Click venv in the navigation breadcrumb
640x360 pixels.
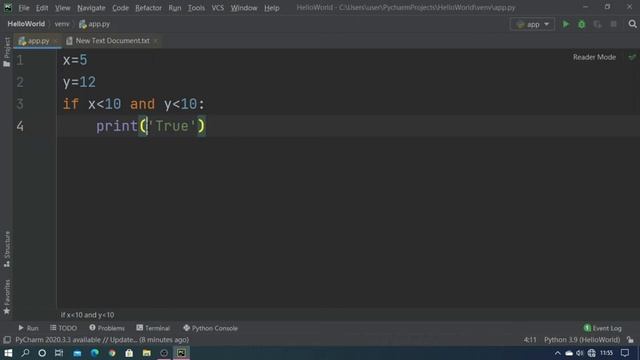[62, 24]
